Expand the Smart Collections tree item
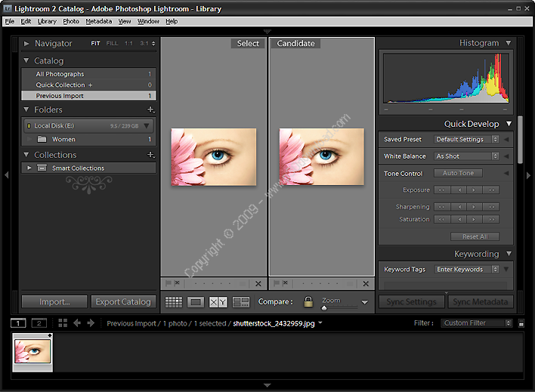This screenshot has height=392, width=535. [29, 168]
